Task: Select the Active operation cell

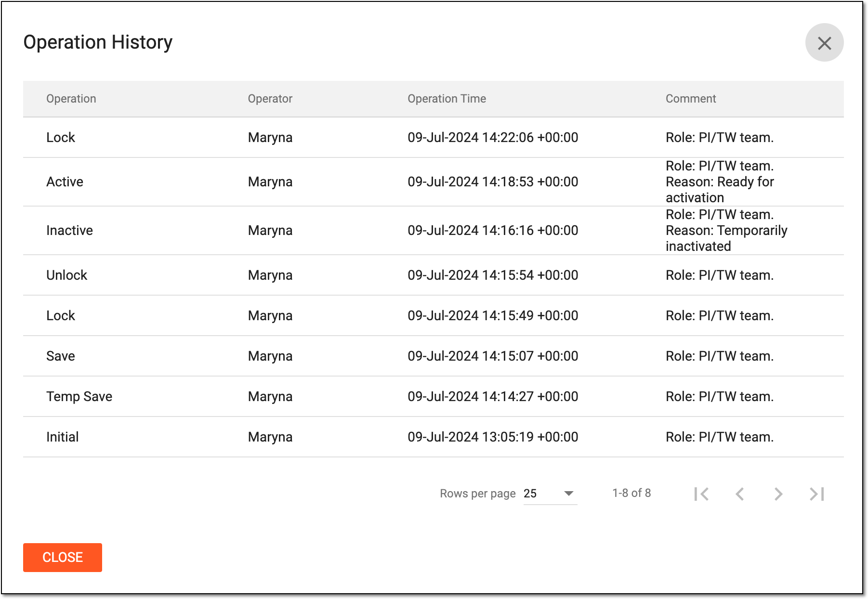Action: tap(65, 182)
